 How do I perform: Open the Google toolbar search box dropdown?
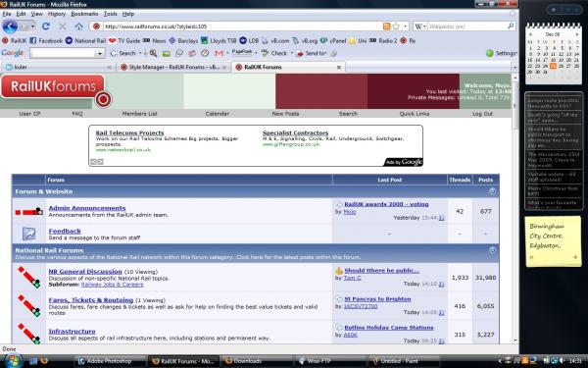(x=100, y=53)
